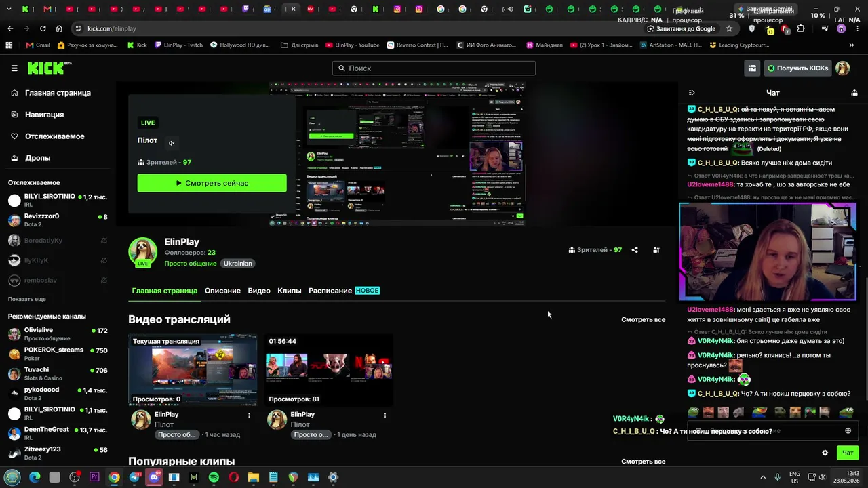The image size is (868, 488).
Task: Show hidden bookmarks overflow chevron
Action: pyautogui.click(x=851, y=45)
